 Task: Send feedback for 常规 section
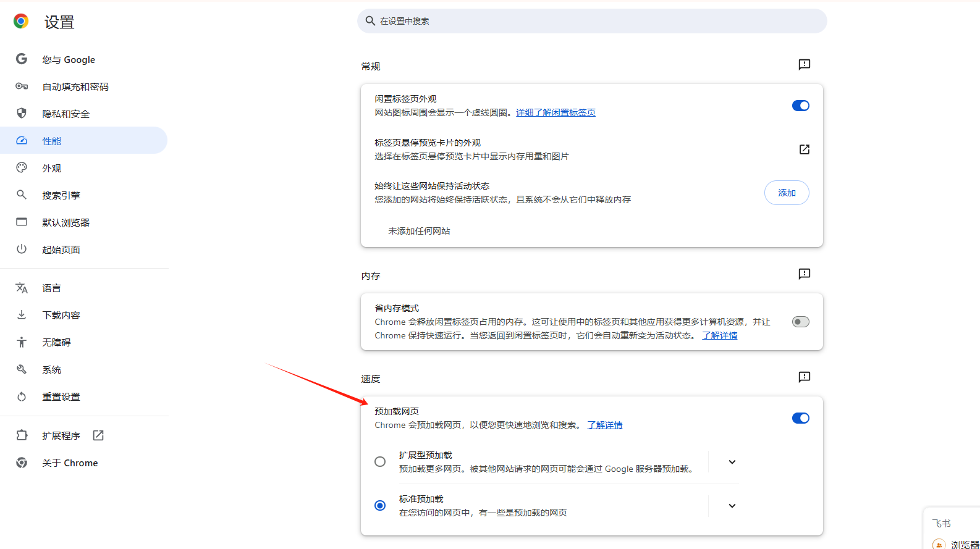tap(804, 65)
